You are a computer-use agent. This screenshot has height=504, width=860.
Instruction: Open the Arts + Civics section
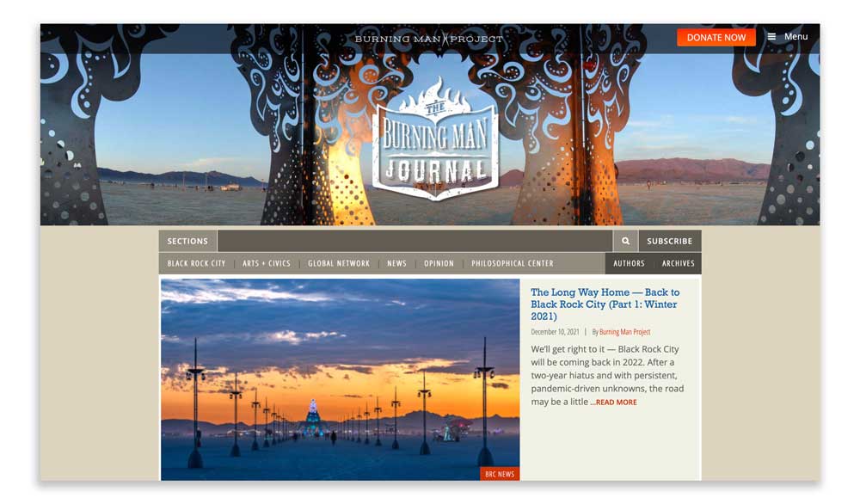267,263
